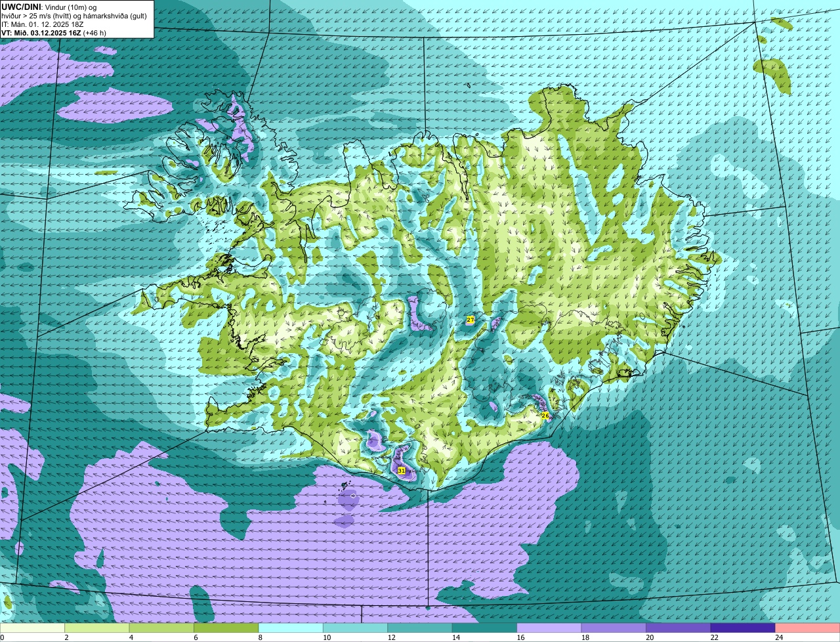Click the legend tick number 2
This screenshot has height=642, width=840.
(x=66, y=637)
